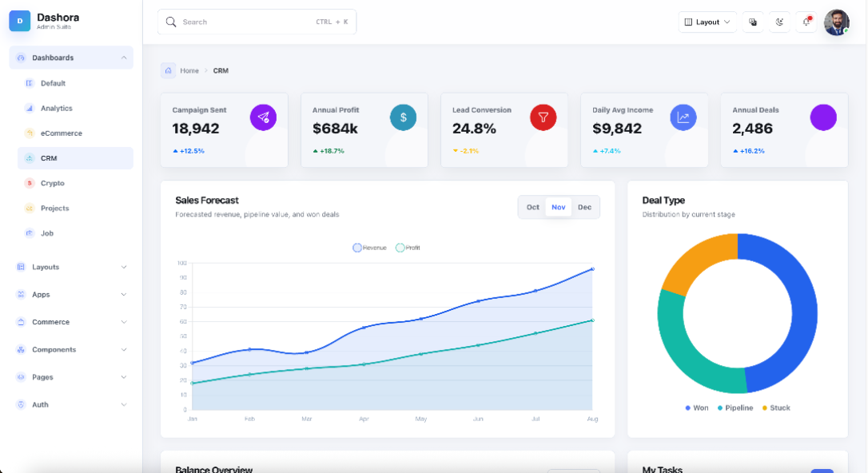Open the Job dashboard menu item
868x473 pixels.
[x=75, y=233]
